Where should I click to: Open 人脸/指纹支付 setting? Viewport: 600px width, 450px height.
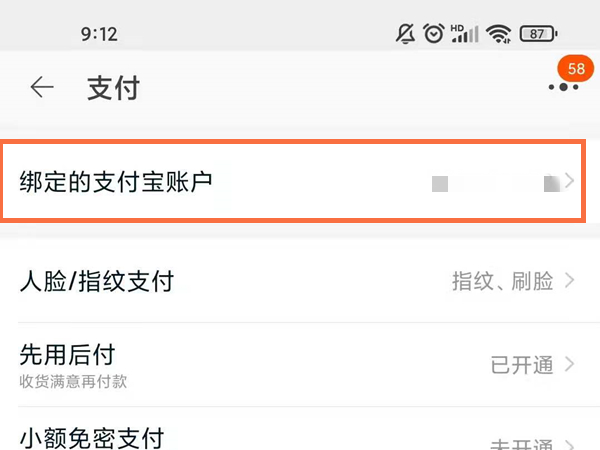pyautogui.click(x=300, y=281)
